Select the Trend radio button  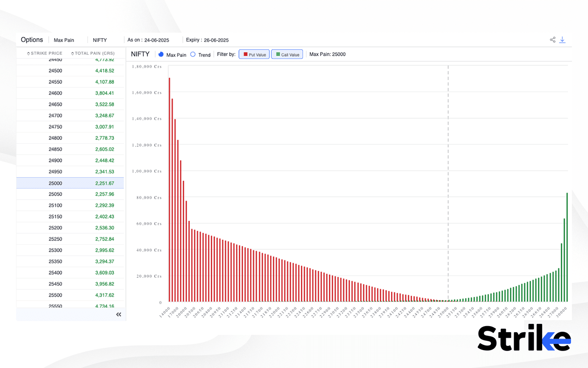[193, 54]
